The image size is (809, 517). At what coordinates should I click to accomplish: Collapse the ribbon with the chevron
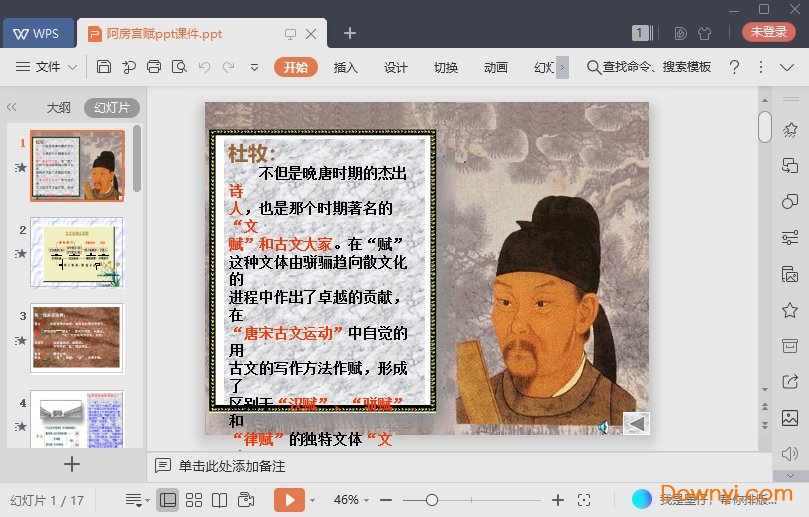787,67
